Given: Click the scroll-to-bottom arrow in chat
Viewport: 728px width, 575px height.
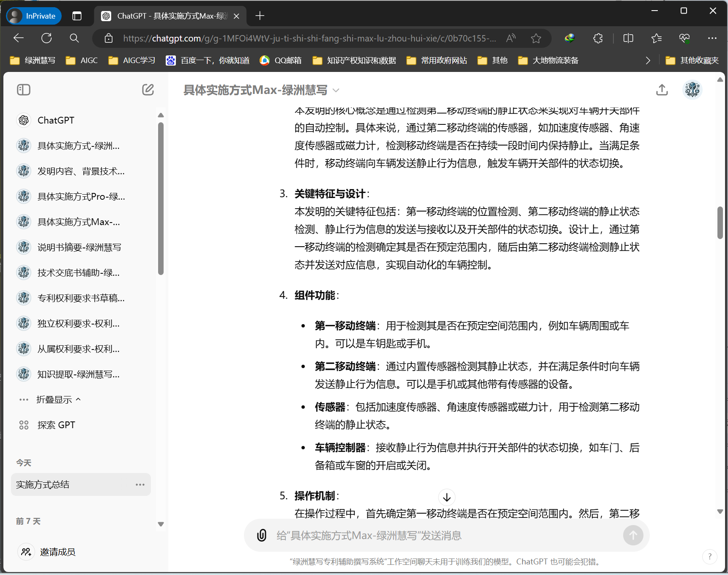Looking at the screenshot, I should (446, 497).
